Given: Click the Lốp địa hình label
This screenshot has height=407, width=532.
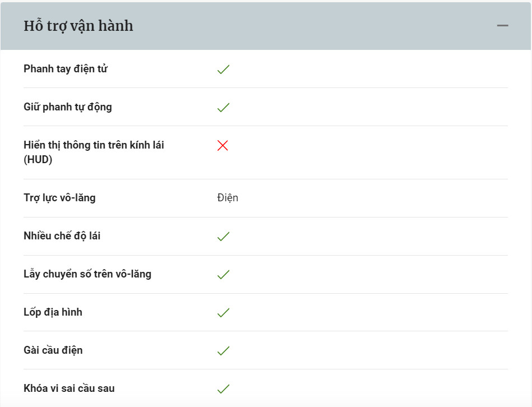Looking at the screenshot, I should click(x=53, y=312).
